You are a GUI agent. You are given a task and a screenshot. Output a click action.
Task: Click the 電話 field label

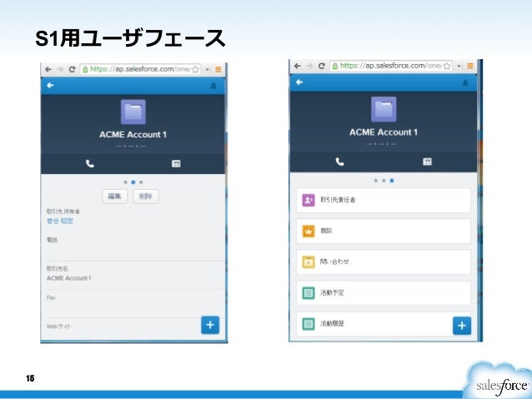tap(52, 240)
